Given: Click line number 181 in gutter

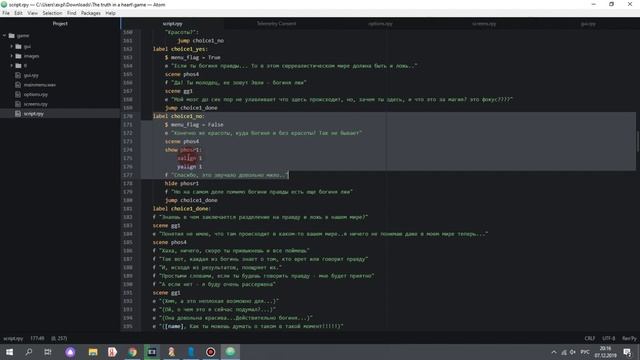Looking at the screenshot, I should coord(127,209).
